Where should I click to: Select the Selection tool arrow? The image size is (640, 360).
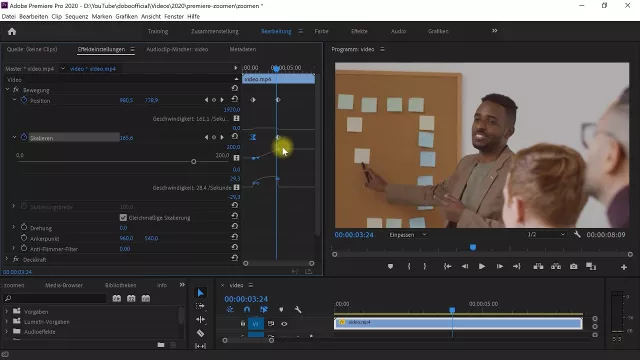click(200, 293)
